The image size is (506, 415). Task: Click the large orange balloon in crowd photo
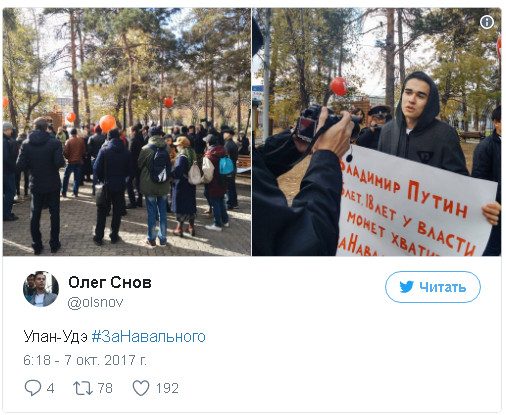tap(107, 123)
